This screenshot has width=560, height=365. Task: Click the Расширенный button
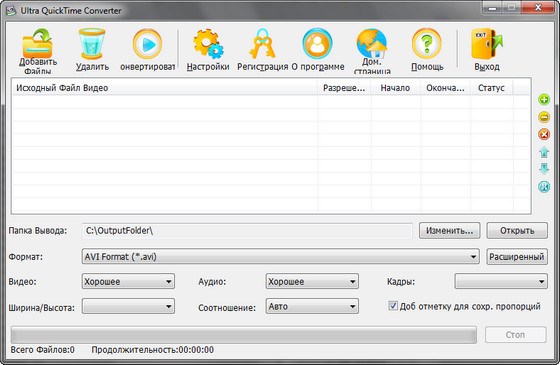click(x=517, y=256)
